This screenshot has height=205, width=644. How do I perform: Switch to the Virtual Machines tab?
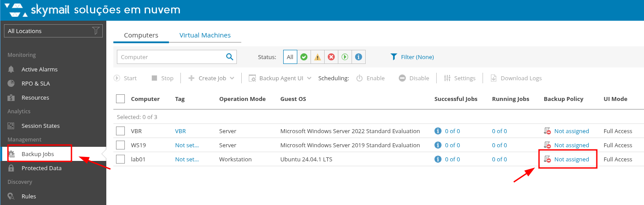(x=205, y=35)
